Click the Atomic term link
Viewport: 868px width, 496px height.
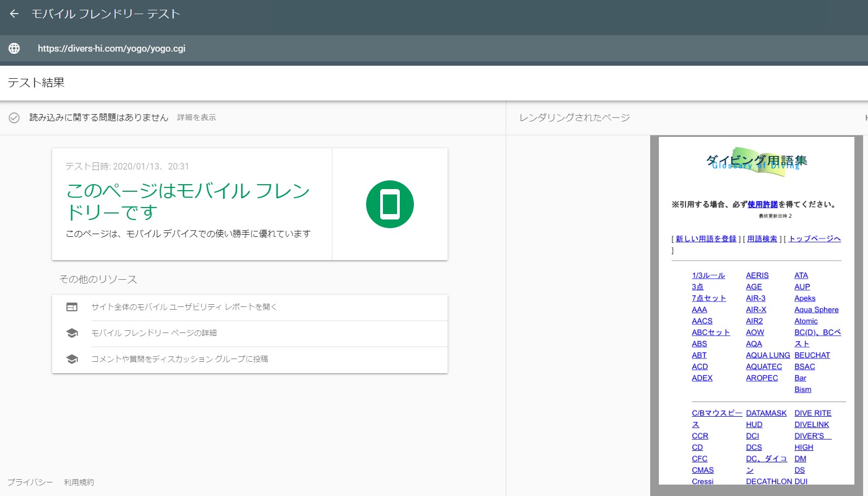(806, 321)
